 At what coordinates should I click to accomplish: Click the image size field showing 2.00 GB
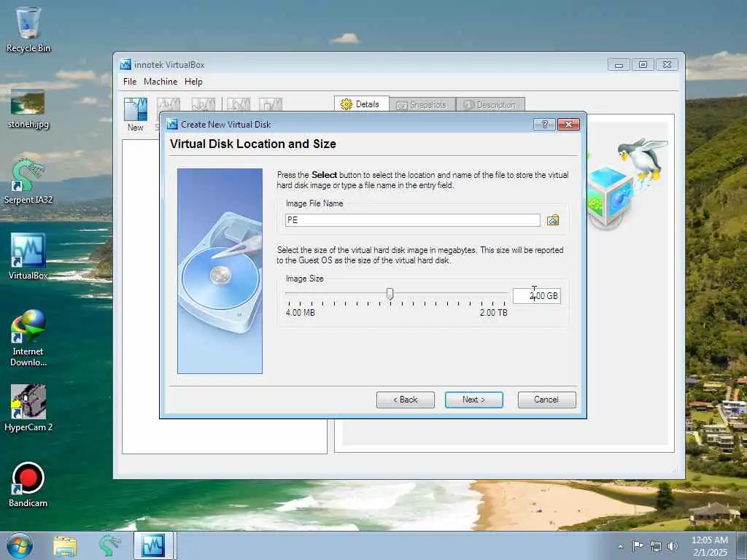coord(536,296)
